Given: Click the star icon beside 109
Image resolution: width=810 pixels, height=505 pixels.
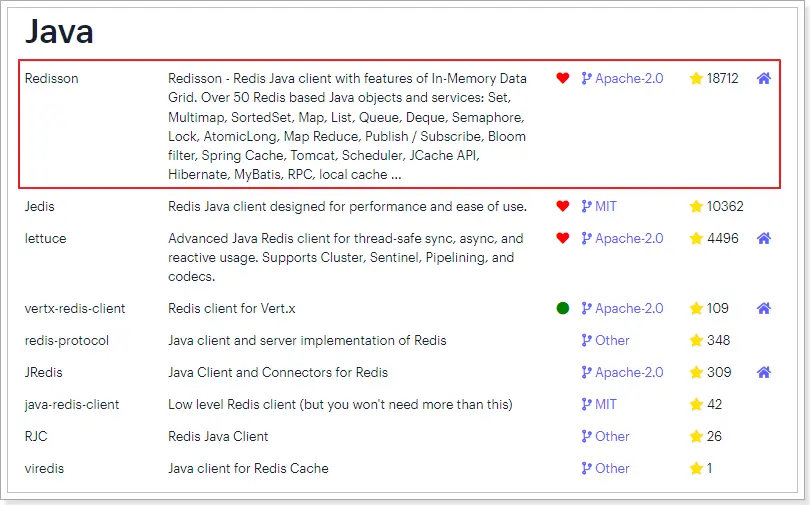Looking at the screenshot, I should point(696,308).
